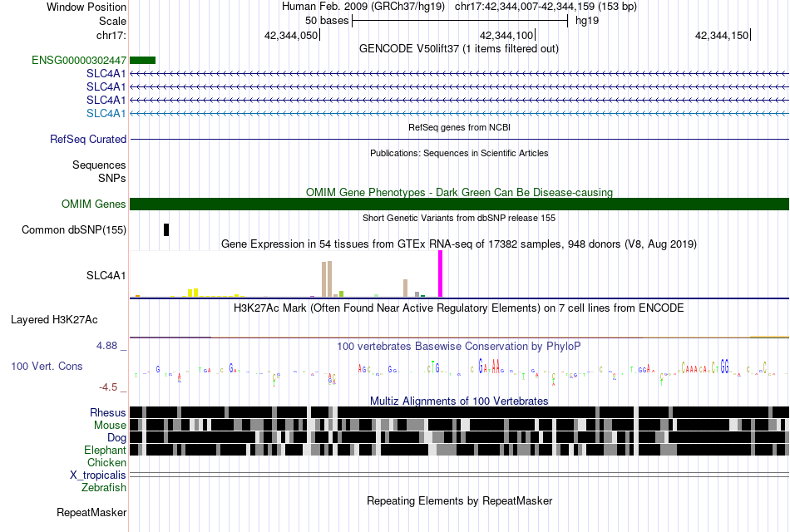790x532 pixels.
Task: Open the OMIM Genes track label
Action: [94, 204]
